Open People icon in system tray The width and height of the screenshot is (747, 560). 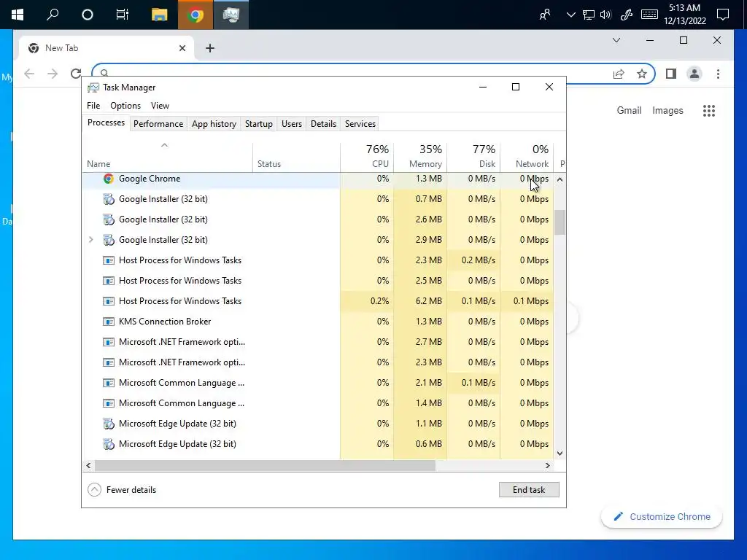click(x=545, y=15)
